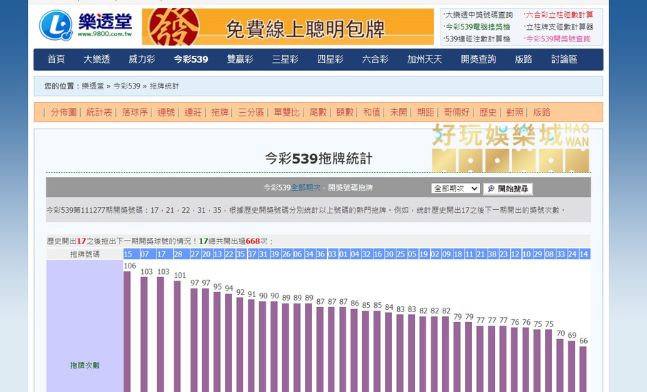Switch to 對照 sub-tab
The image size is (647, 392).
[515, 112]
